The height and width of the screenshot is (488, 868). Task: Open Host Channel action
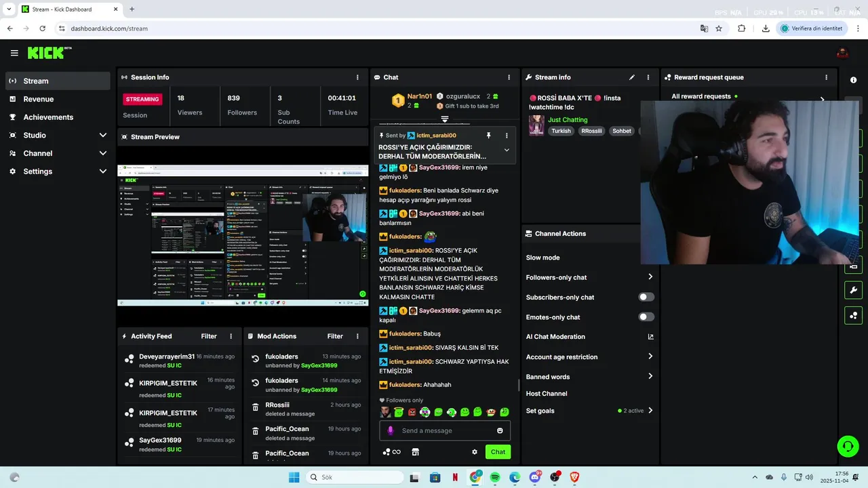click(x=547, y=394)
